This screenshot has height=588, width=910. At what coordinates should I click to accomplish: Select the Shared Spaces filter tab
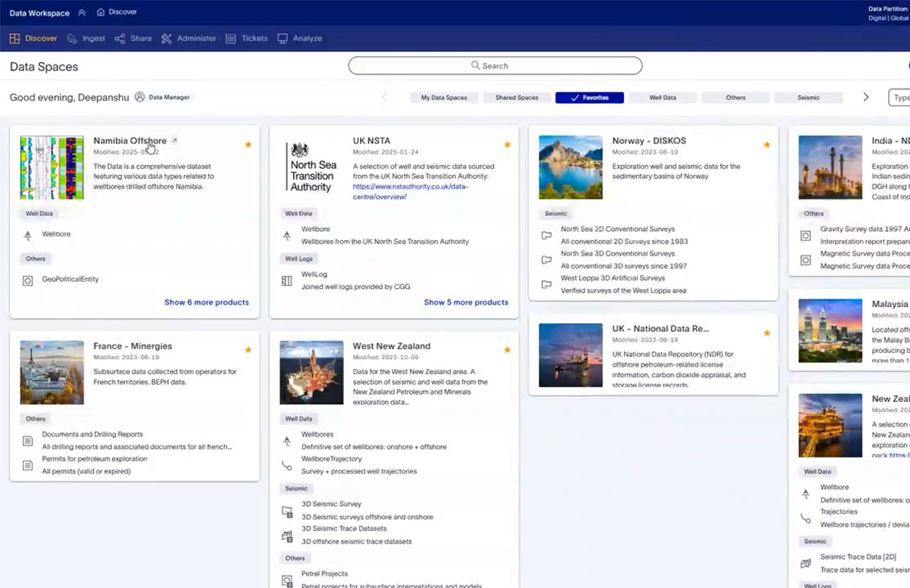[516, 97]
